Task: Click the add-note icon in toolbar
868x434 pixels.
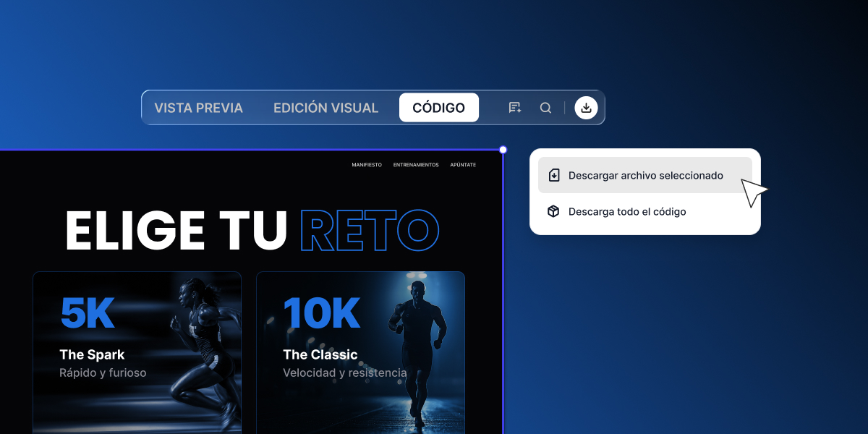Action: click(x=515, y=108)
